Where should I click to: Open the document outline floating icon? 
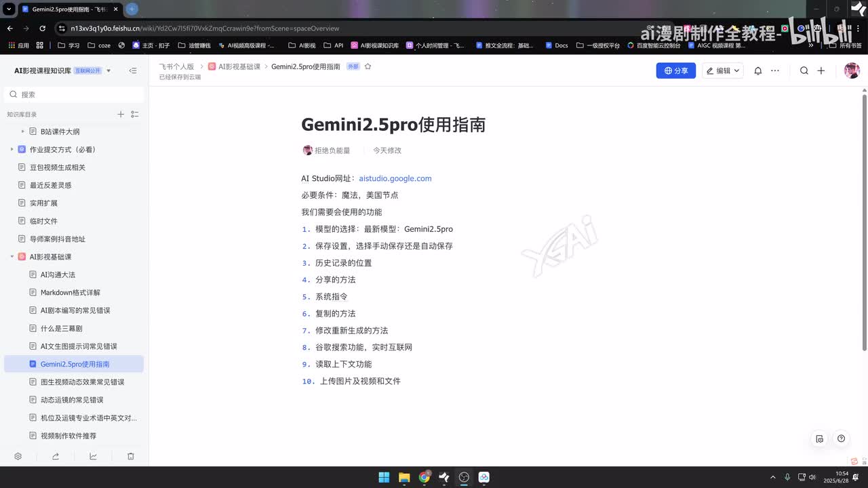pos(820,439)
